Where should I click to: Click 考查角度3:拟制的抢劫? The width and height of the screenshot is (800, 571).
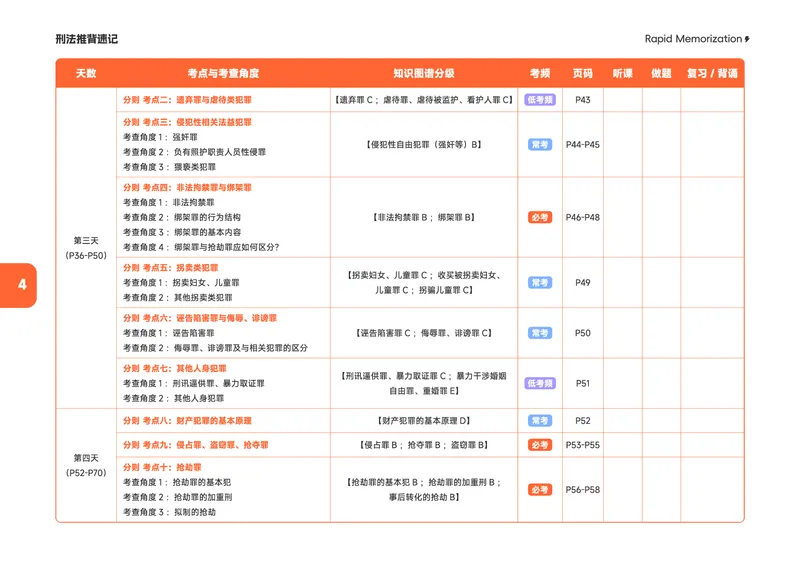(x=169, y=512)
